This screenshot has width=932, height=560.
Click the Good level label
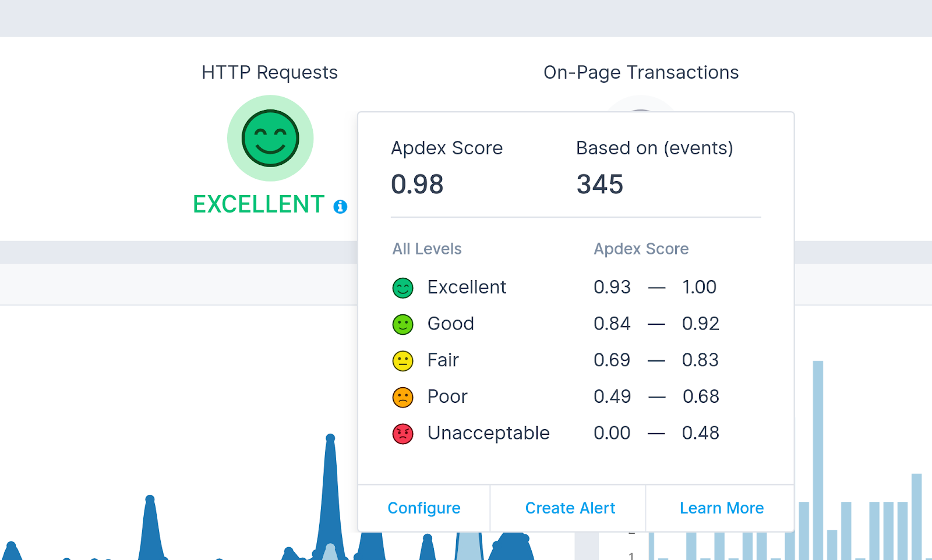click(x=451, y=324)
